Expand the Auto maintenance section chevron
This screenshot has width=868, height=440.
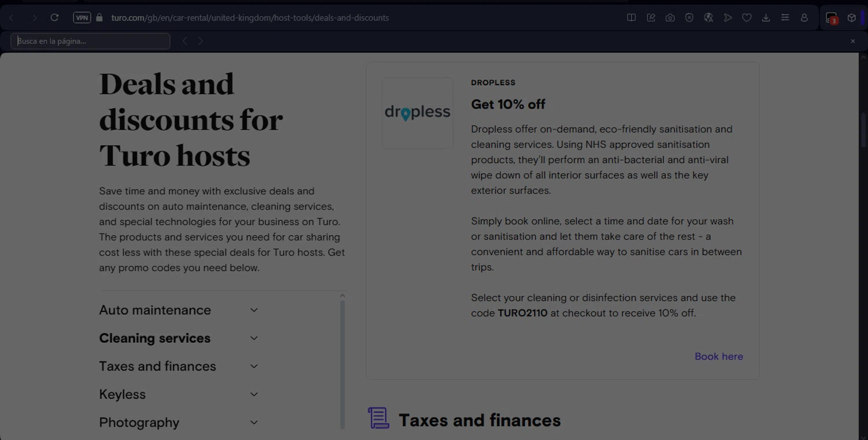click(x=254, y=310)
